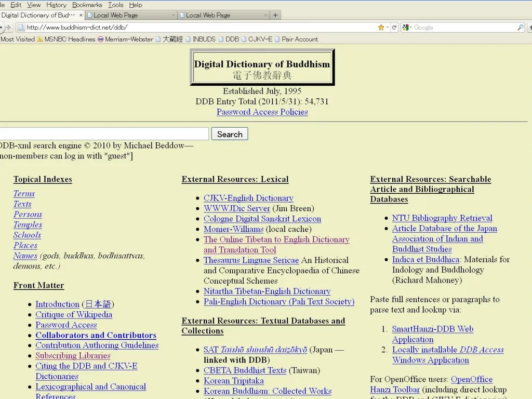
Task: Open the Terms topical index
Action: (x=24, y=194)
